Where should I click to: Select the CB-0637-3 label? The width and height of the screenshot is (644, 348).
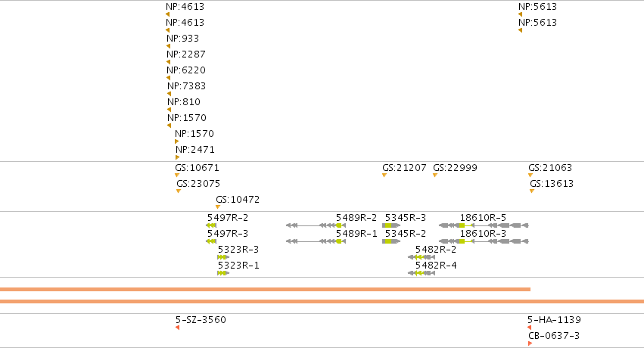[x=554, y=336]
